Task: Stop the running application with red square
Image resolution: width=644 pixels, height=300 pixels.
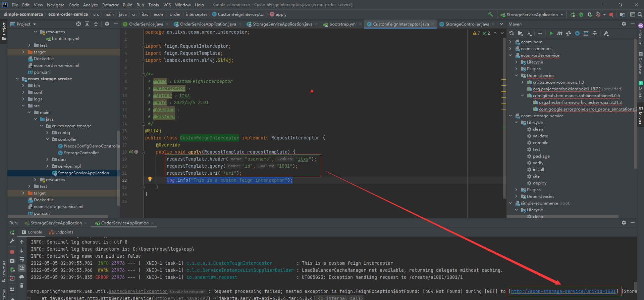Action: pos(611,14)
